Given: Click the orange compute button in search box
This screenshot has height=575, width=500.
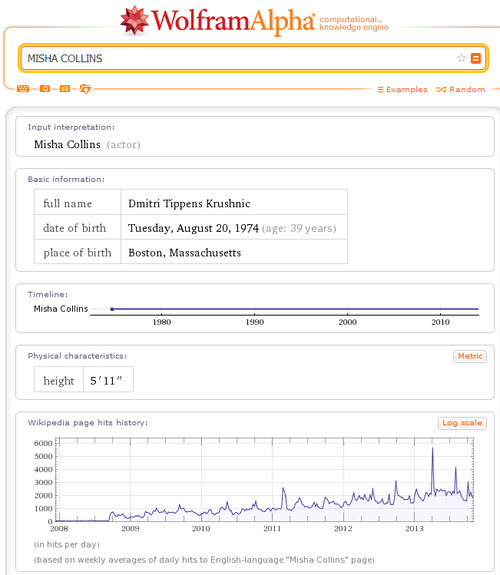Looking at the screenshot, I should (x=476, y=58).
